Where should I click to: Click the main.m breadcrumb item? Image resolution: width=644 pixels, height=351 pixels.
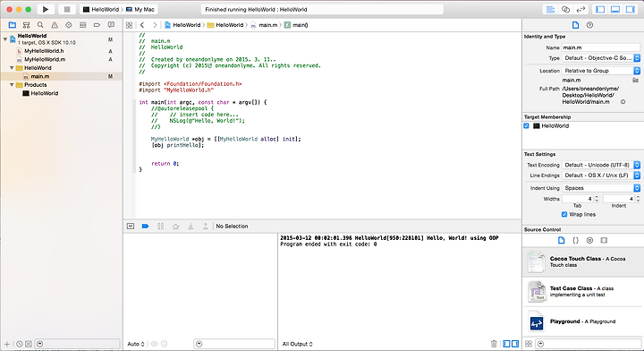pos(264,25)
